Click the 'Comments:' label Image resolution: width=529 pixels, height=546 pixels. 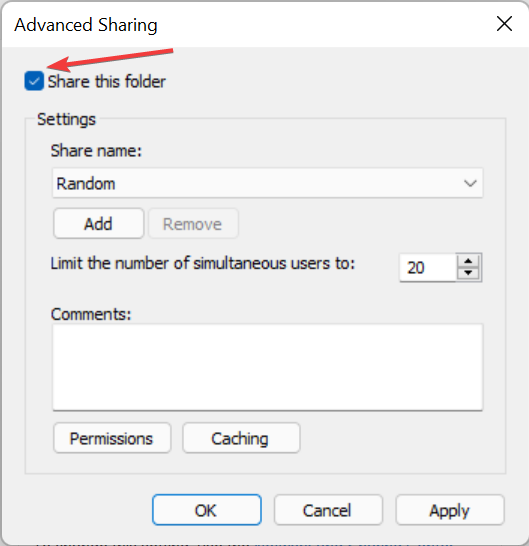pos(91,314)
